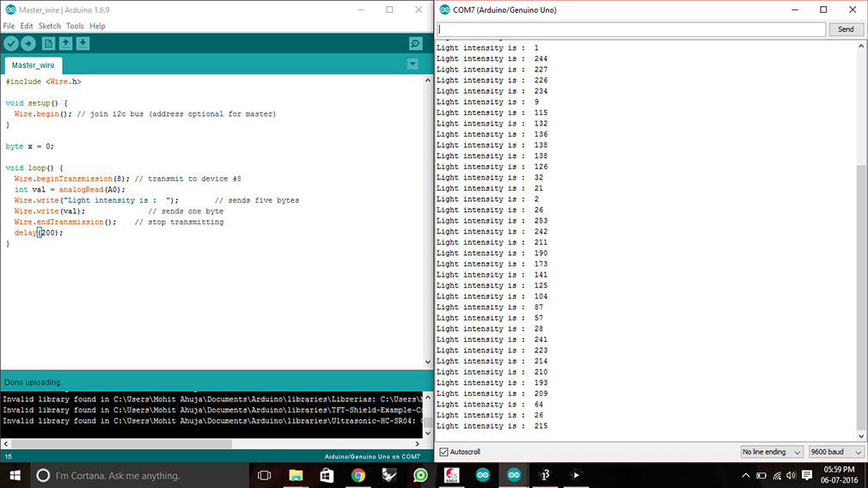Click the 'byte x = 0;' code line
Image resolution: width=868 pixels, height=488 pixels.
pyautogui.click(x=30, y=146)
